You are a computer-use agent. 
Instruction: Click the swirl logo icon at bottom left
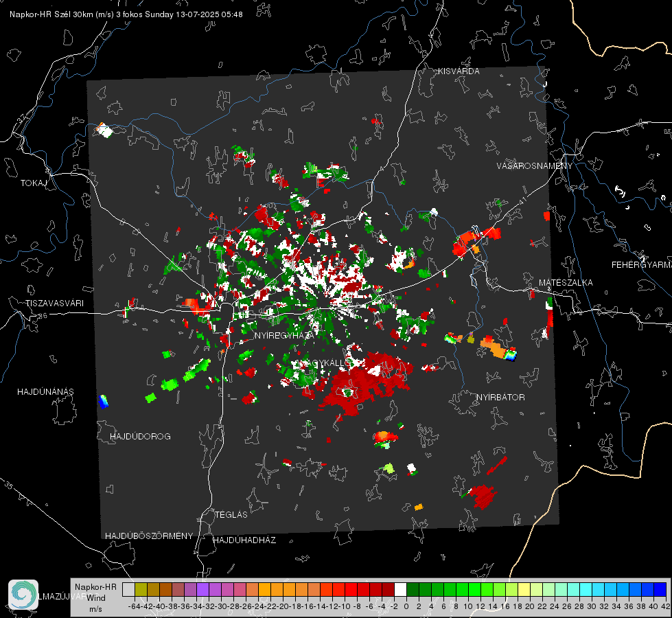click(x=23, y=595)
